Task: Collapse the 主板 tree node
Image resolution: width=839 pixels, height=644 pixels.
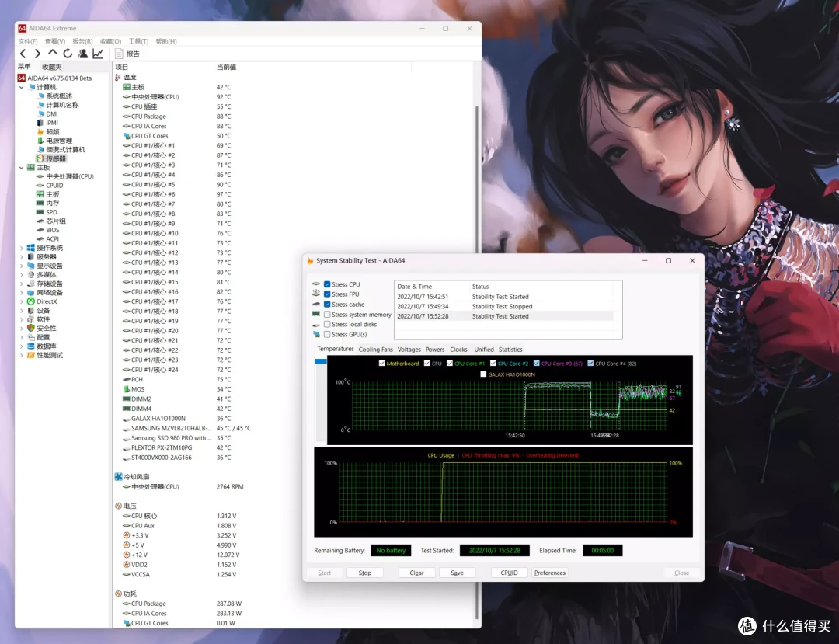Action: 22,168
